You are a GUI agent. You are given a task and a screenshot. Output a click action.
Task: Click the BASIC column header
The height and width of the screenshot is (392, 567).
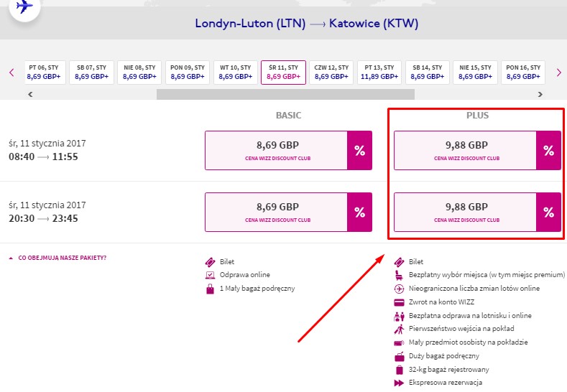[x=288, y=116]
